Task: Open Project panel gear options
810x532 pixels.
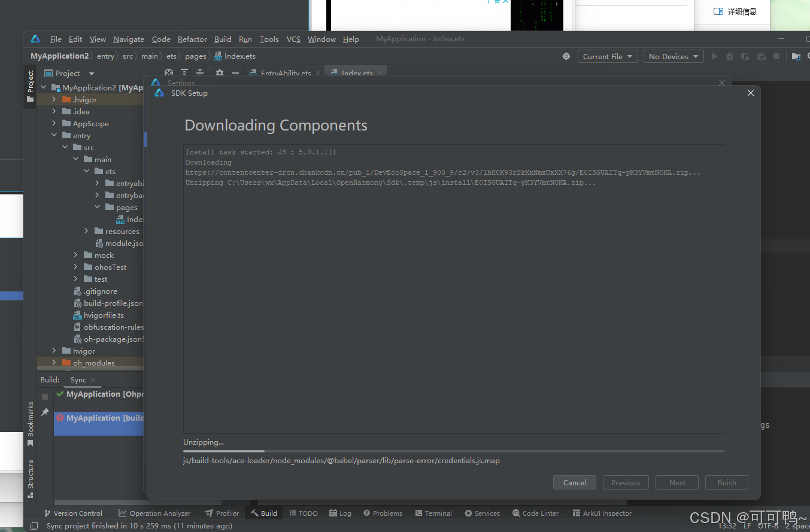Action: click(220, 73)
